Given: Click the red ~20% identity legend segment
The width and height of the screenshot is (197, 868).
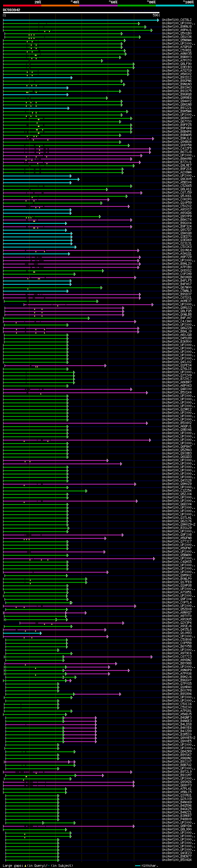Looking at the screenshot, I should click(x=22, y=6).
